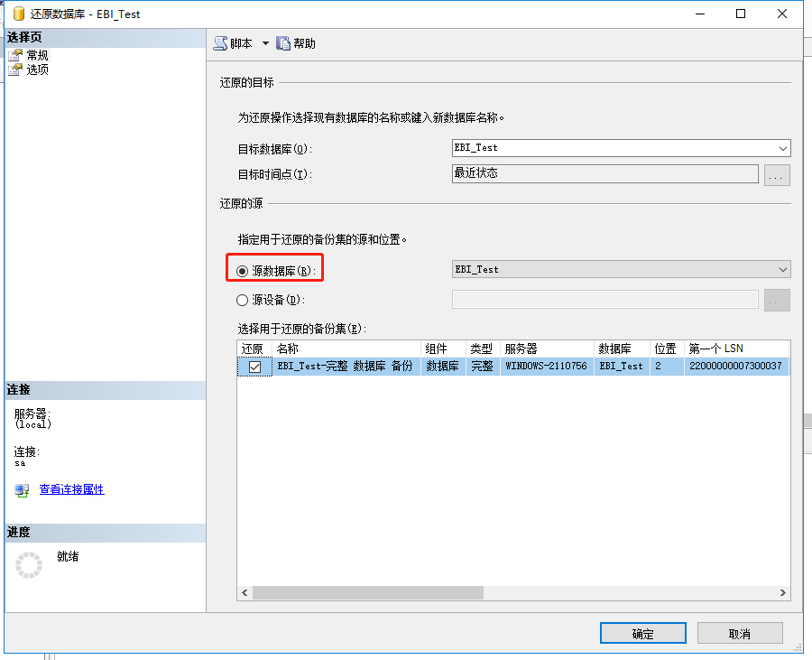812x660 pixels.
Task: Click the server icon beside 查看连接属性
Action: (x=19, y=490)
